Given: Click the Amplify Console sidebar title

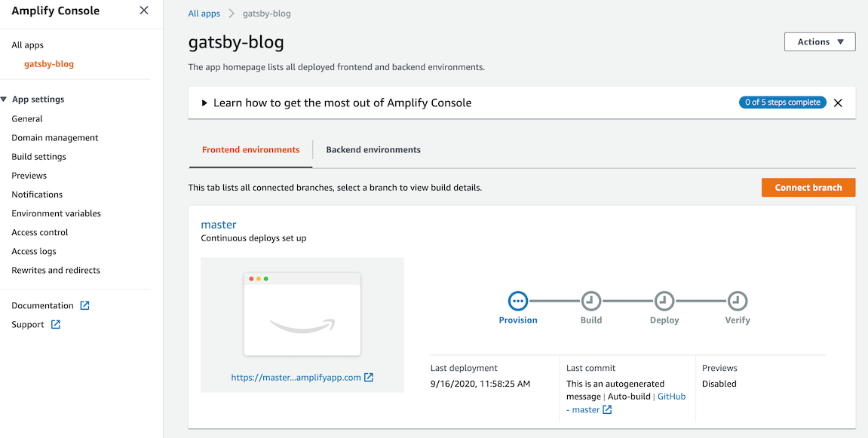Looking at the screenshot, I should tap(55, 11).
